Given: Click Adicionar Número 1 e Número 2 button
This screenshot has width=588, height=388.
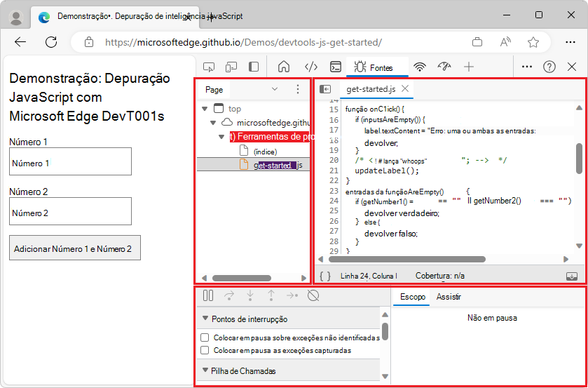Looking at the screenshot, I should pos(74,248).
